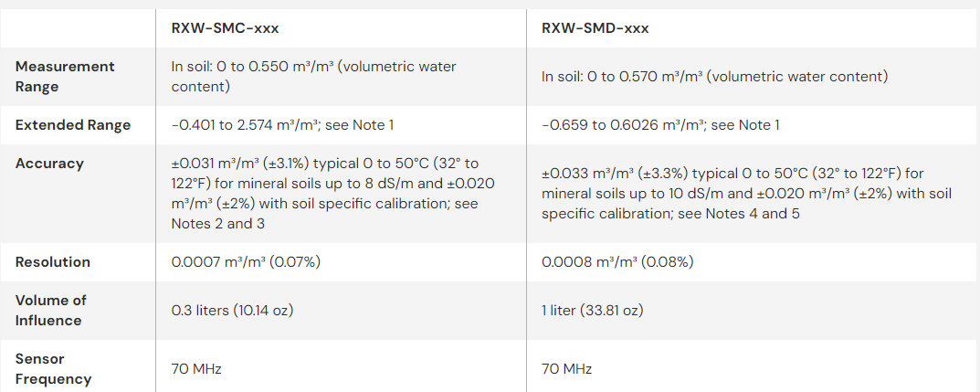Click the Sensor Frequency row label
Image resolution: width=980 pixels, height=392 pixels.
pos(53,368)
